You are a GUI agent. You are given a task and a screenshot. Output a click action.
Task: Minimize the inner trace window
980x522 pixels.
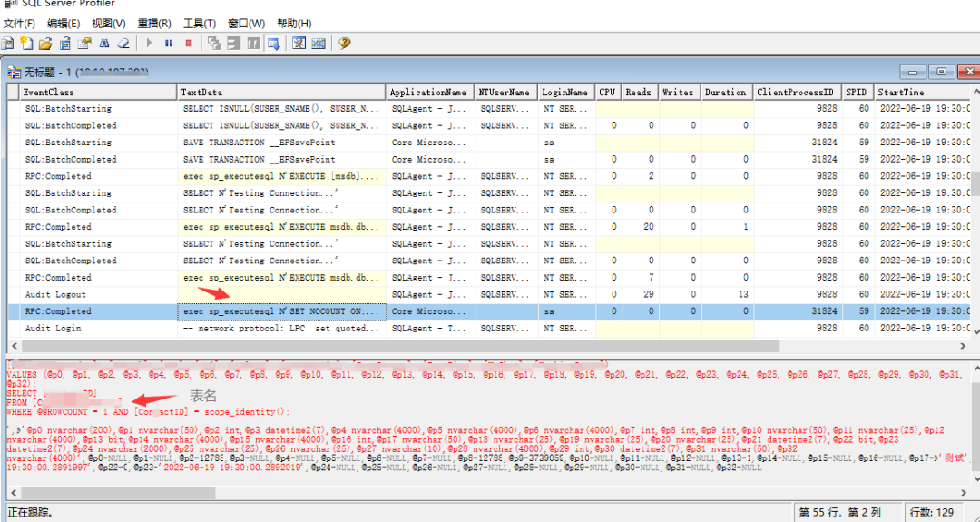pos(913,72)
